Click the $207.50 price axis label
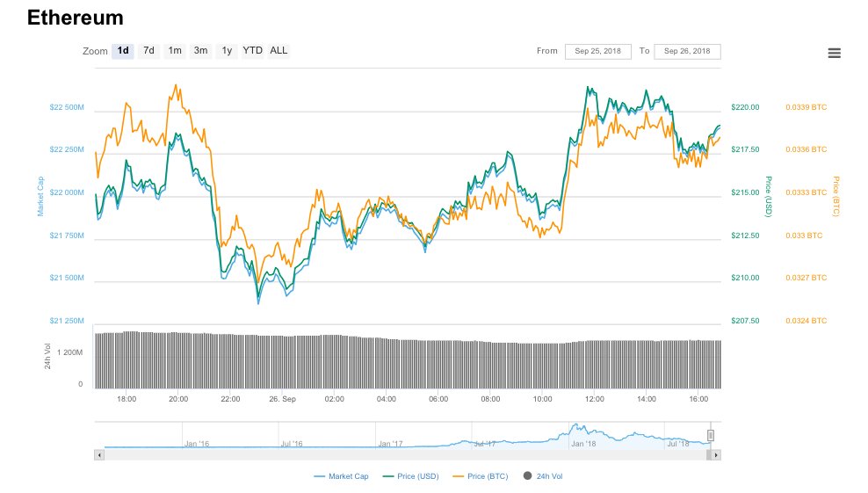The height and width of the screenshot is (493, 868). (745, 321)
